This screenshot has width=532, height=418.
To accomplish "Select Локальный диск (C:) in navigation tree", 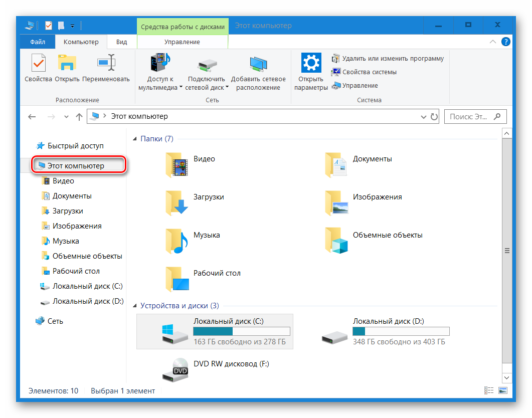I will click(x=81, y=286).
